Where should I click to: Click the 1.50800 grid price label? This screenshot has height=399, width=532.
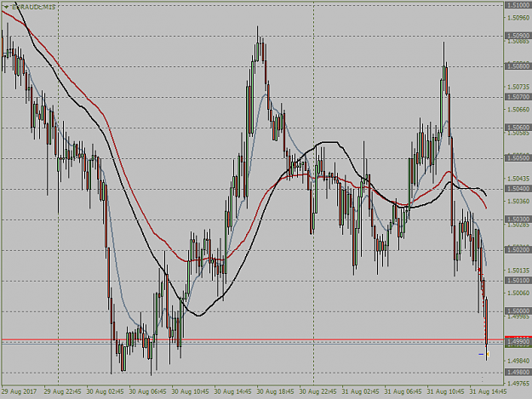[x=518, y=66]
